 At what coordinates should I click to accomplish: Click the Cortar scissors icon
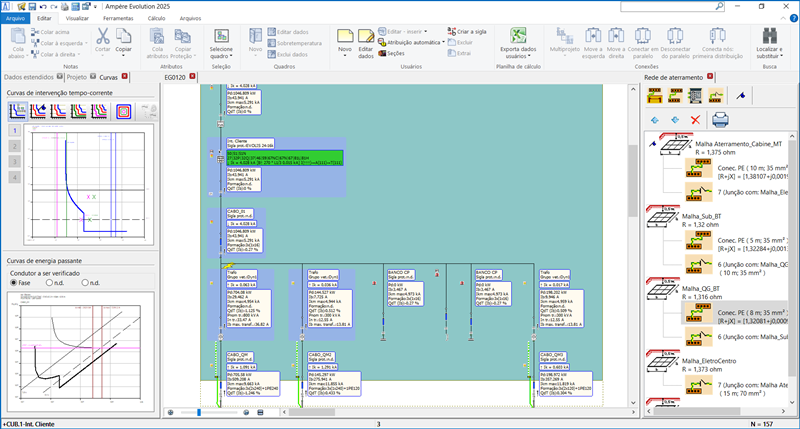103,36
